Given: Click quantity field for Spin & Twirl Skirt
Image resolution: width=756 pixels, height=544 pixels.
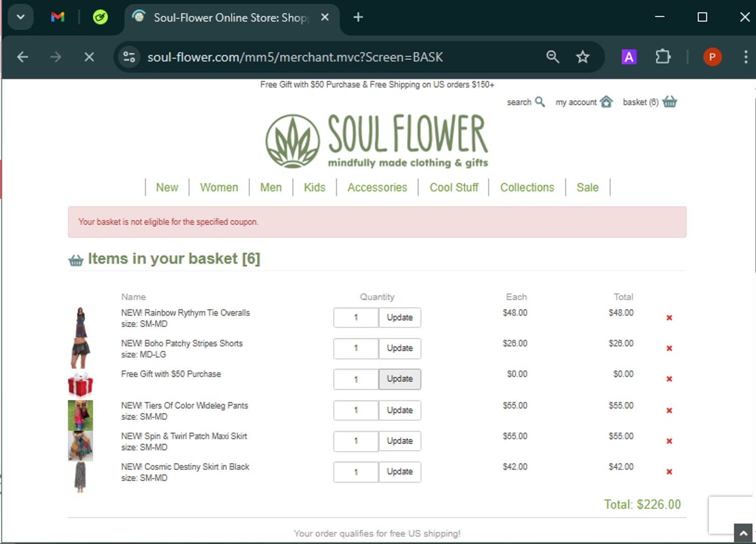Looking at the screenshot, I should point(356,441).
